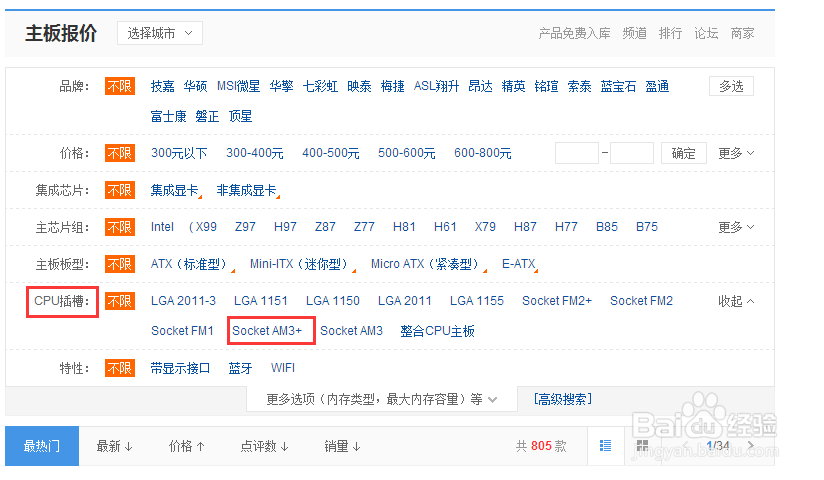The width and height of the screenshot is (824, 480).
Task: Select 不限 in the 主板板型 row
Action: coord(120,264)
